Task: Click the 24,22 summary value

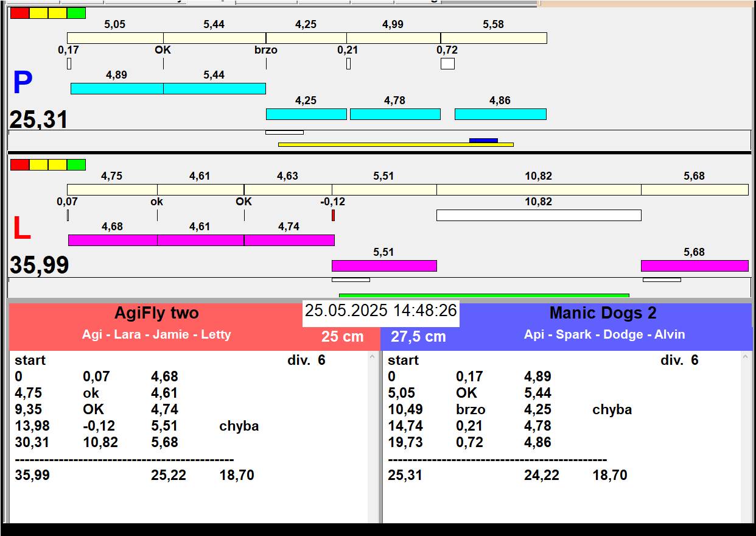Action: click(x=542, y=475)
